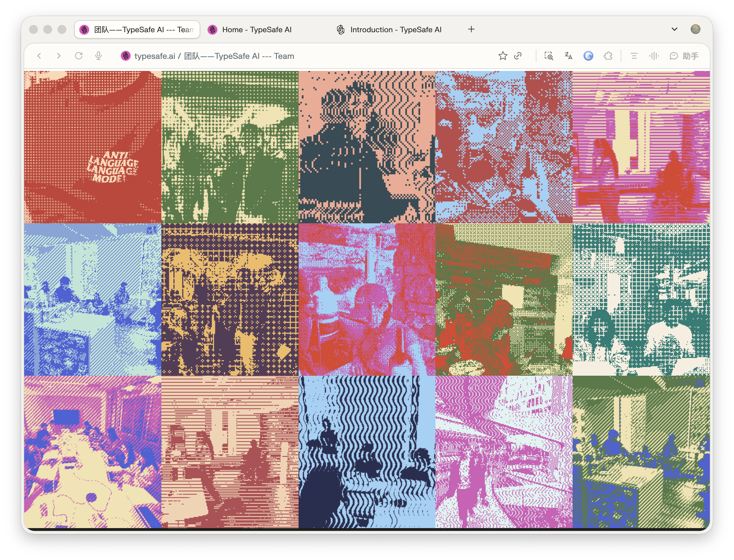Open the 助手 assistant chat button

point(684,56)
